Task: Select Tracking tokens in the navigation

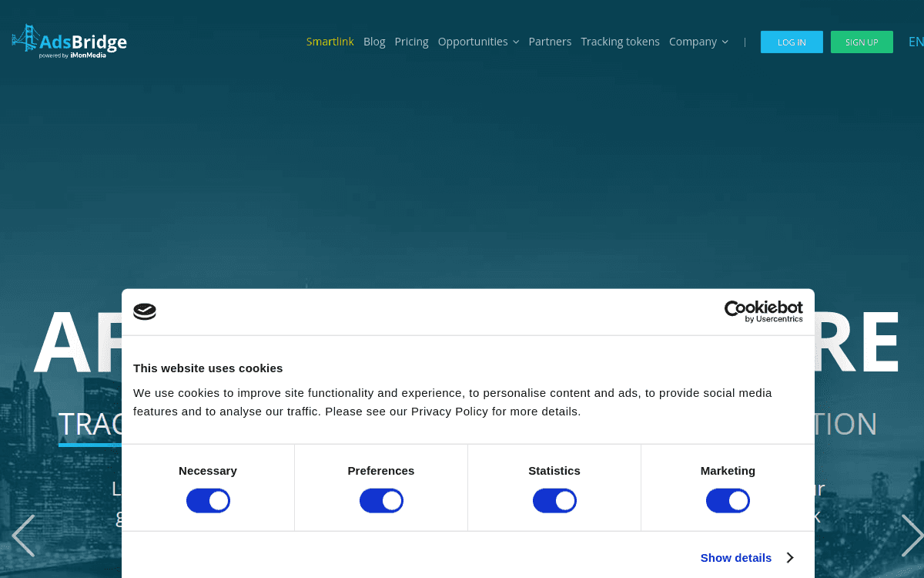Action: pyautogui.click(x=620, y=42)
